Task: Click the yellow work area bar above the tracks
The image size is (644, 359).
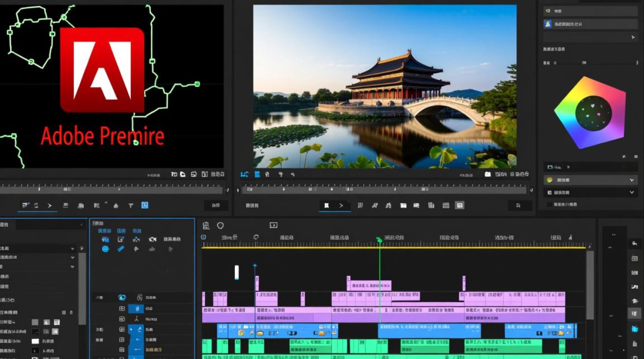Action: tap(394, 247)
